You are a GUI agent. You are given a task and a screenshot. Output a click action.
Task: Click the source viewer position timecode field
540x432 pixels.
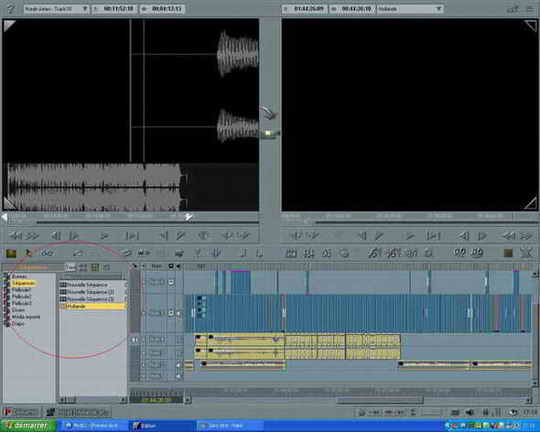(x=114, y=9)
